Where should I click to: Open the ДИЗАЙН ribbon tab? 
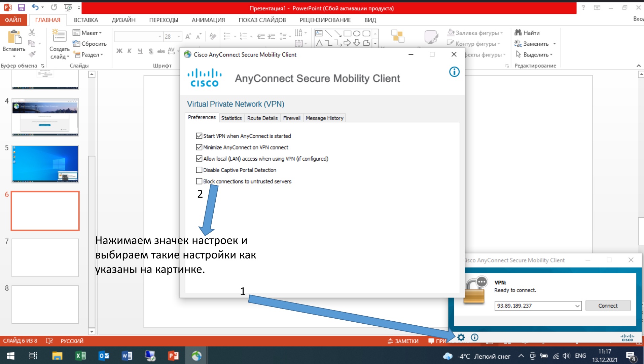[123, 20]
